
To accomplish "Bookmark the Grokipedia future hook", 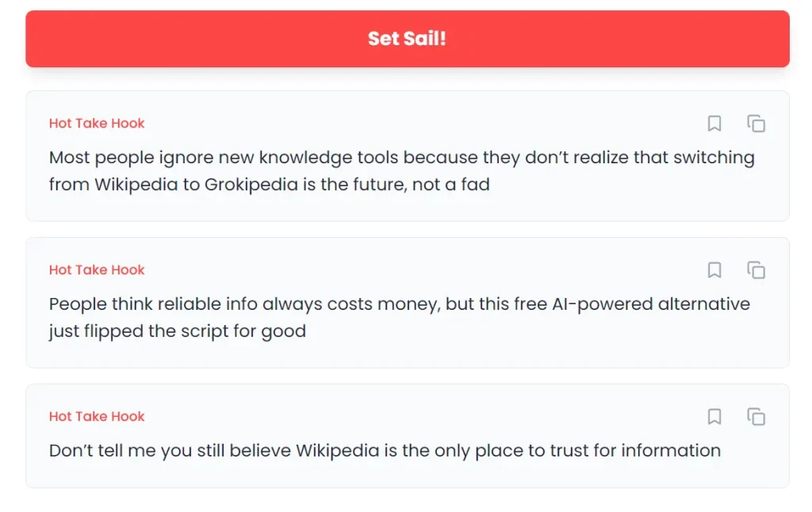I will tap(714, 124).
